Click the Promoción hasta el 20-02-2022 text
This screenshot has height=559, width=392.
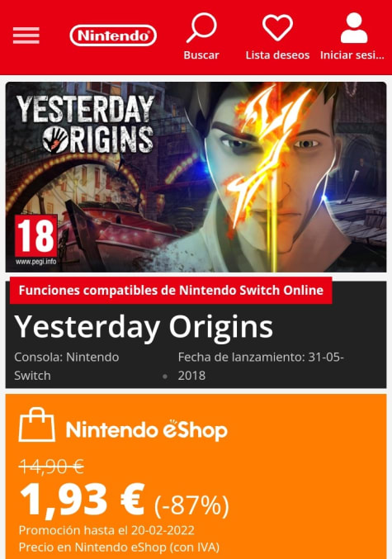pos(106,530)
